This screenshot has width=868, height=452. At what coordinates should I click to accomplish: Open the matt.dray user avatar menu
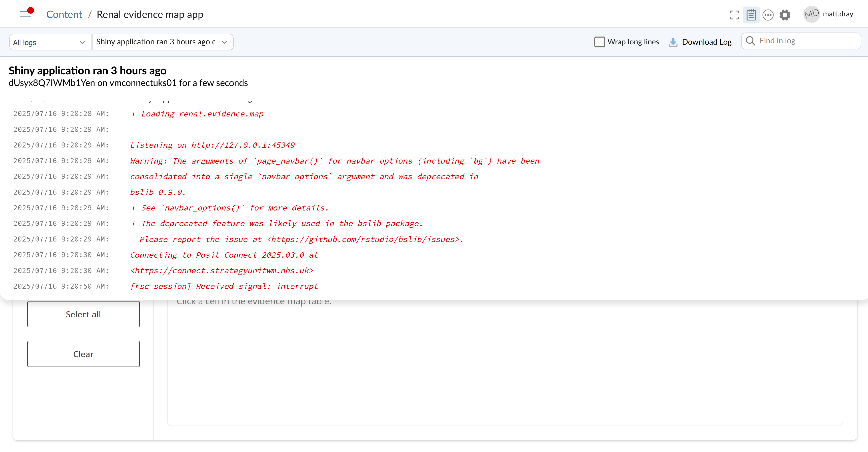[x=811, y=14]
